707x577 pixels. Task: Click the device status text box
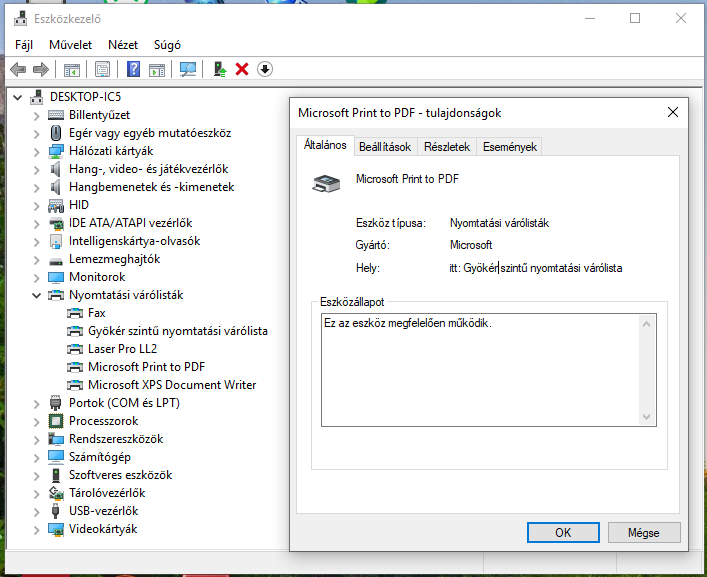[489, 370]
